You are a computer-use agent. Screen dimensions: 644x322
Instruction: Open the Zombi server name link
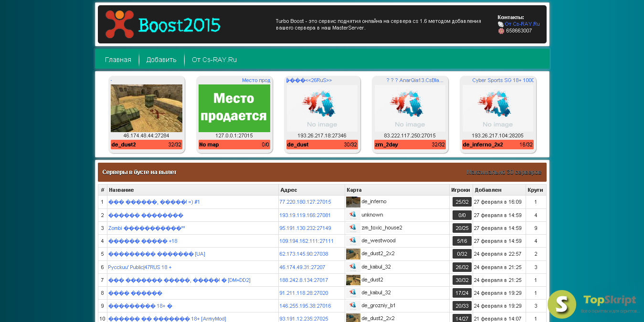[147, 228]
